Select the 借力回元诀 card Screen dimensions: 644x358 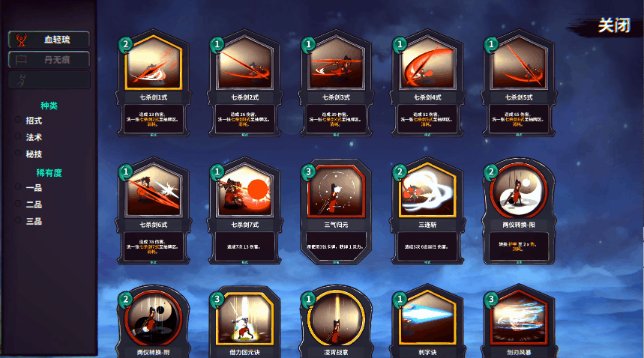245,322
